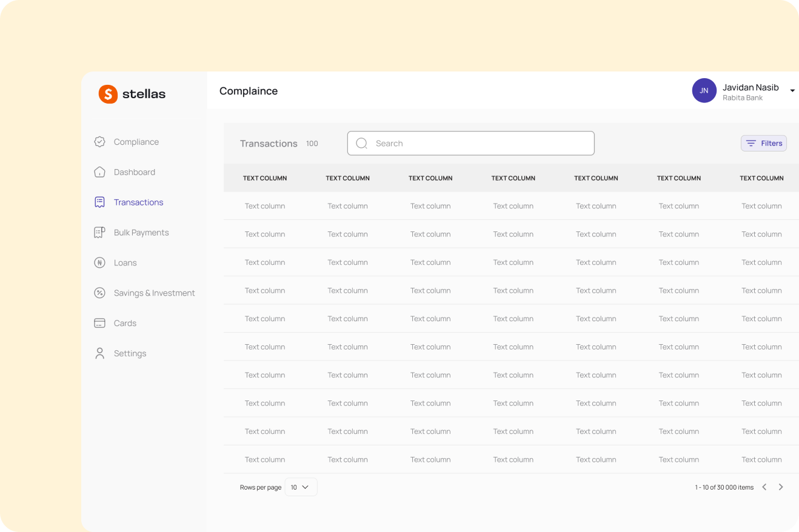Click the Stellas logo icon
799x532 pixels.
click(108, 94)
